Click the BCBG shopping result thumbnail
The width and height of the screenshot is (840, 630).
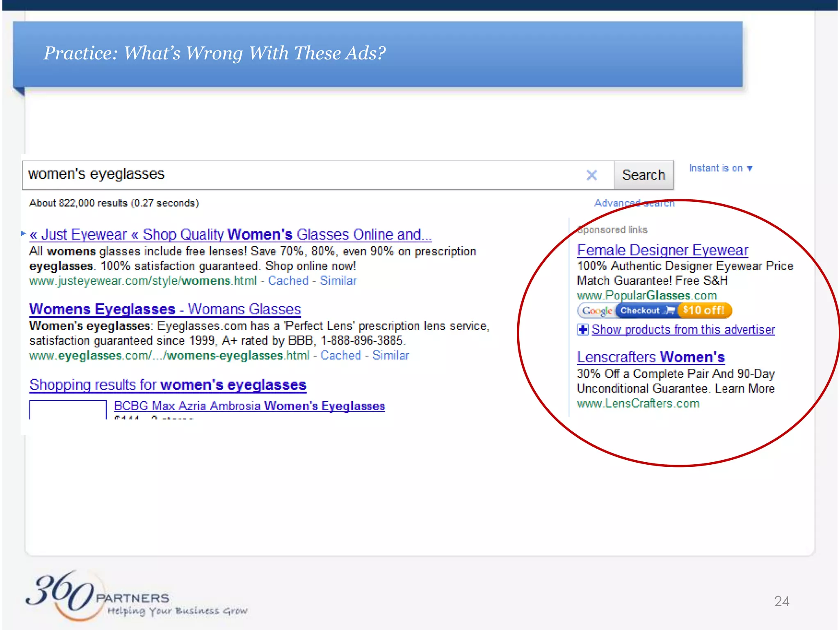[x=68, y=410]
